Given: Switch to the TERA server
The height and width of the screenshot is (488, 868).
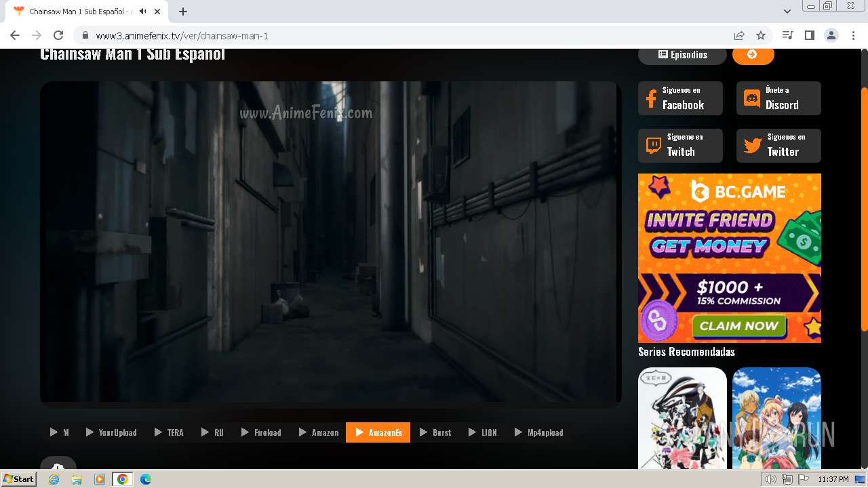Looking at the screenshot, I should (x=169, y=432).
